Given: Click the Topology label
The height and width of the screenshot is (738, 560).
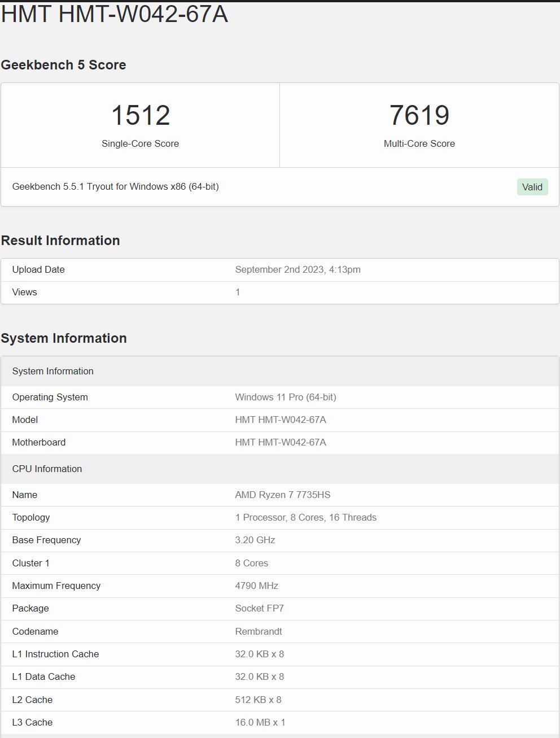Looking at the screenshot, I should click(31, 517).
